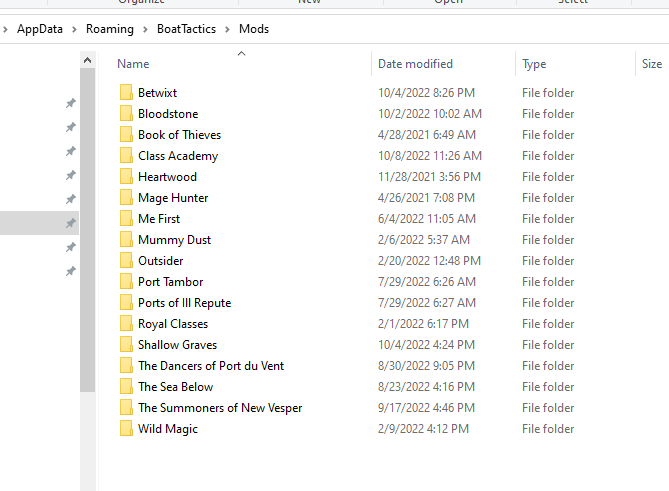Select the Mummy Dust folder name
This screenshot has width=669, height=491.
coord(174,240)
